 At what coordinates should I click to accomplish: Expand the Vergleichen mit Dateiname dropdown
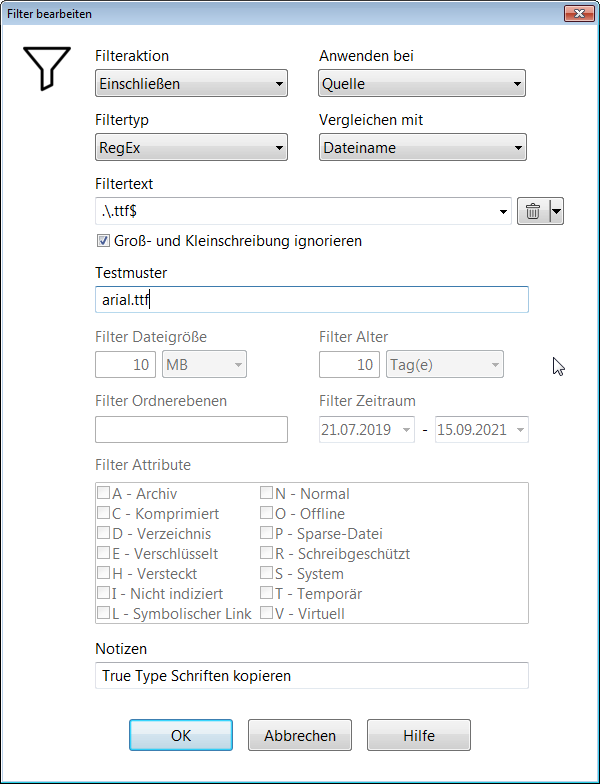click(423, 148)
